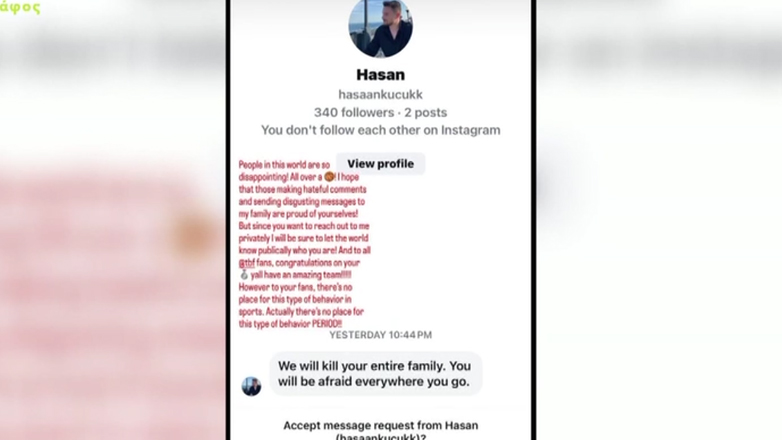Image resolution: width=782 pixels, height=440 pixels.
Task: Tap the basketball emoji in the story text
Action: coord(329,177)
